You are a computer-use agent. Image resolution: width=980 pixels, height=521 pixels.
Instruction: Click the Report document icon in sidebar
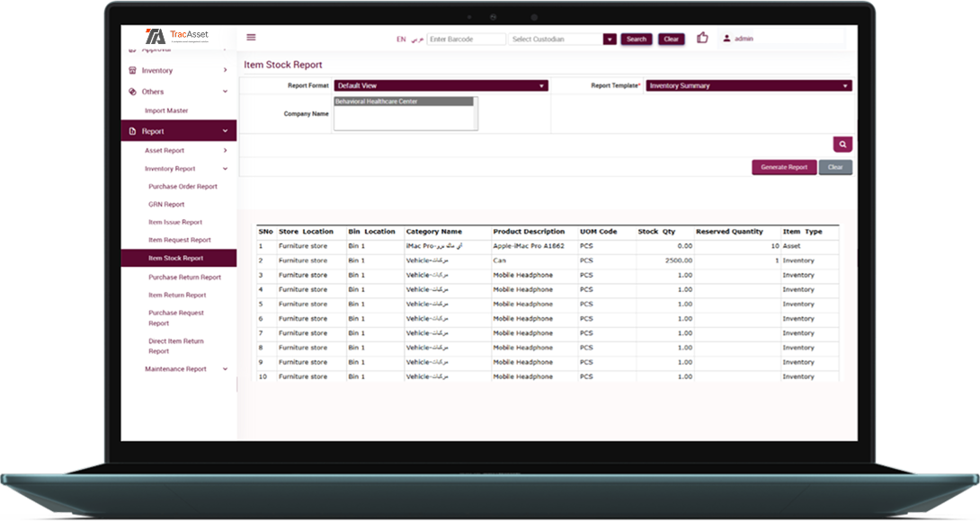[x=133, y=131]
